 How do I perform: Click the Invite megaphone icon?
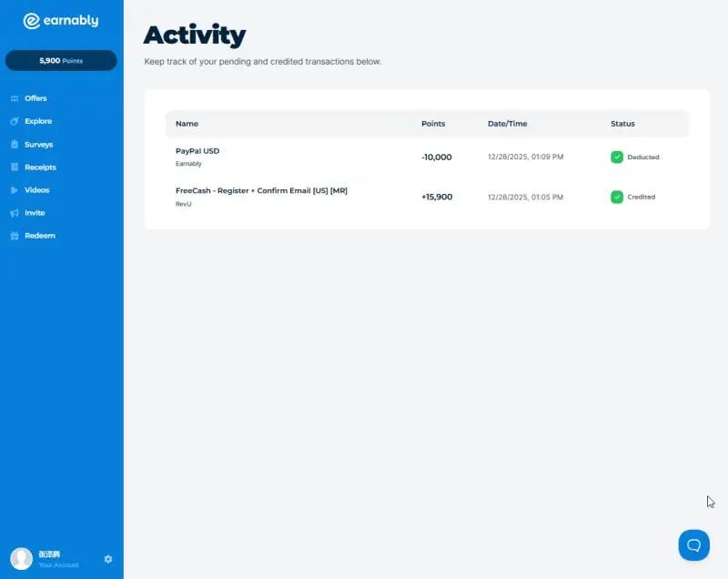point(15,213)
